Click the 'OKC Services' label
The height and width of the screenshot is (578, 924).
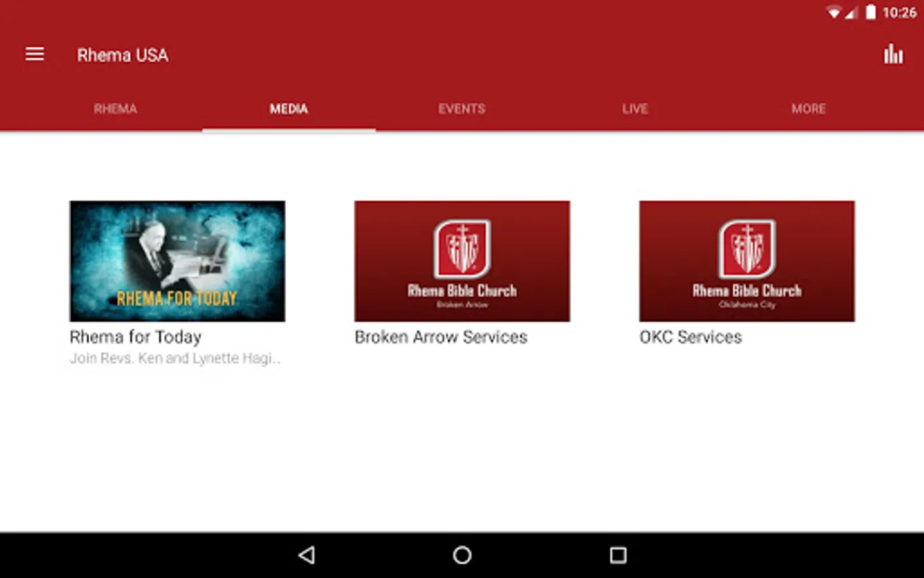pos(690,337)
